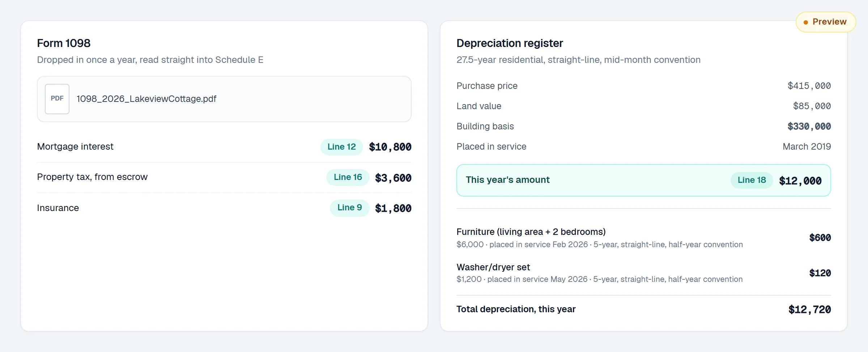
Task: Click the $10,800 mortgage interest amount
Action: tap(390, 147)
